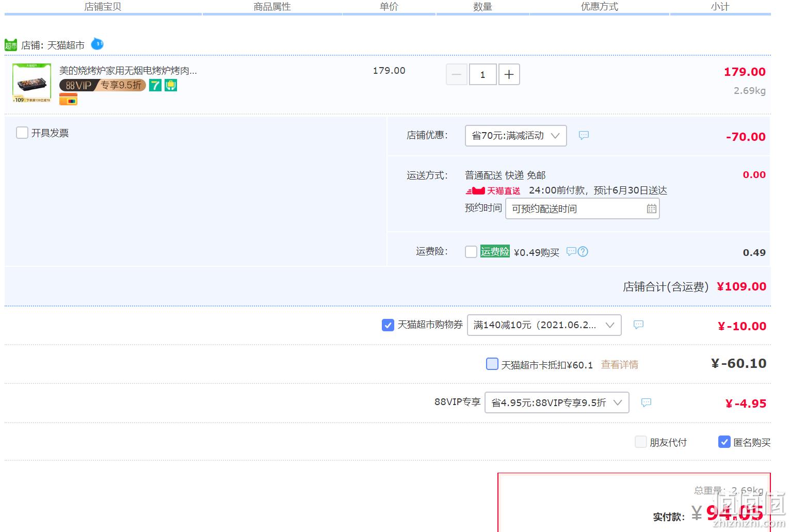Click the 商品属性 column header
The width and height of the screenshot is (790, 532).
pyautogui.click(x=272, y=7)
